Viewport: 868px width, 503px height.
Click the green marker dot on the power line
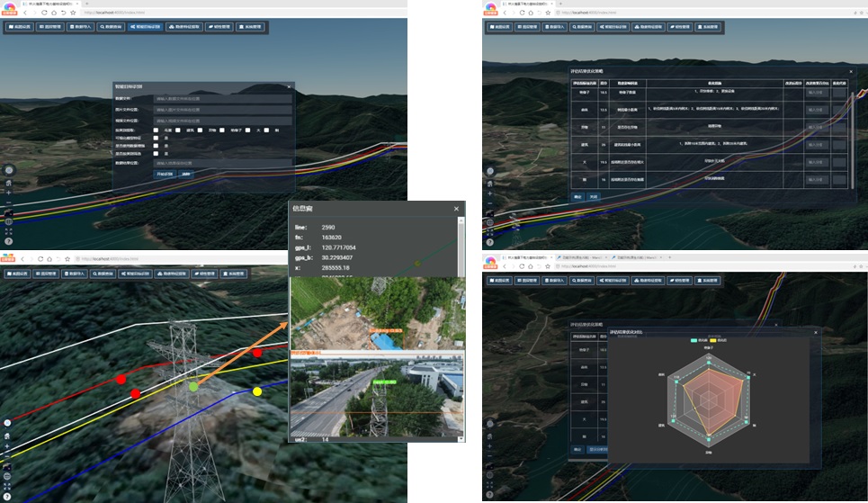pos(192,386)
